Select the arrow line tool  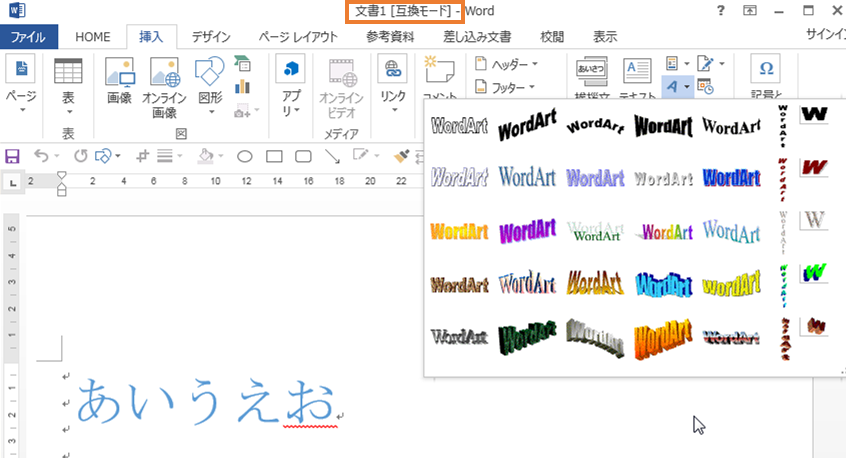332,156
